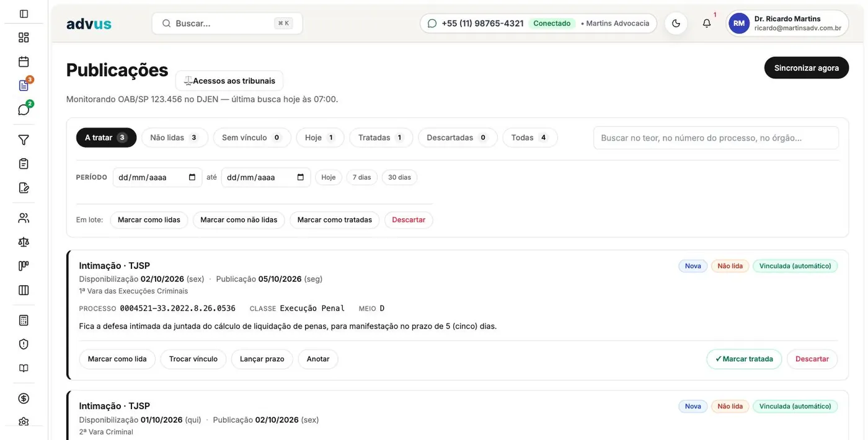Click "Marcar tratada" on first intimação
This screenshot has height=440, width=868.
[x=744, y=359]
